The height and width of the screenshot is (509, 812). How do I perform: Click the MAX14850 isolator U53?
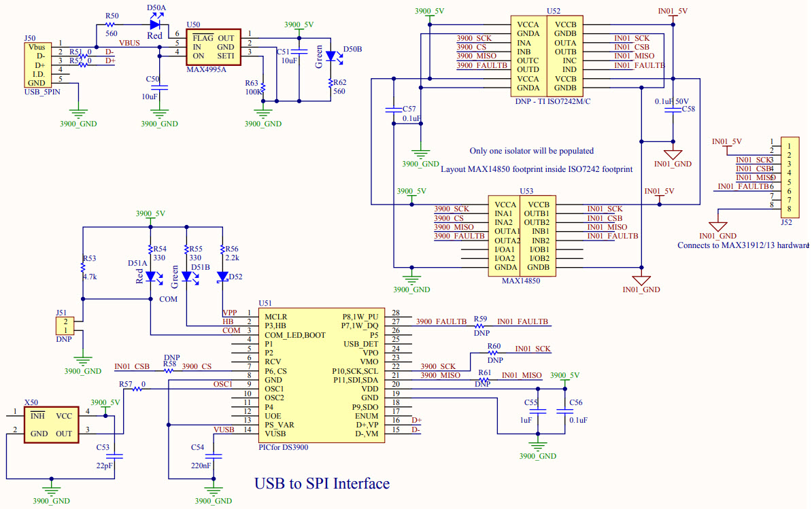coord(522,234)
